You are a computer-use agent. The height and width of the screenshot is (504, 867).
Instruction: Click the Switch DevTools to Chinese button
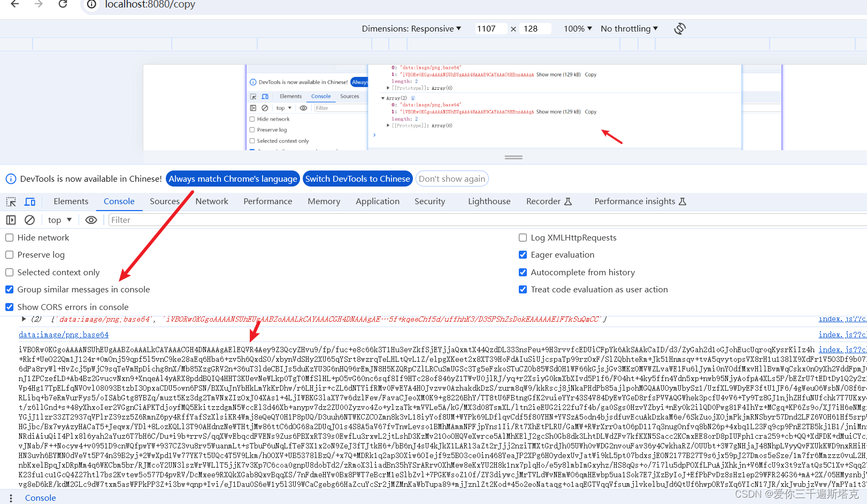(357, 179)
